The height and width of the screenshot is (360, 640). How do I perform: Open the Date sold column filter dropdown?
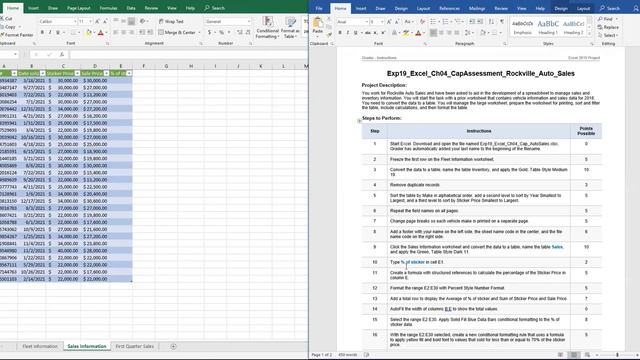point(42,73)
